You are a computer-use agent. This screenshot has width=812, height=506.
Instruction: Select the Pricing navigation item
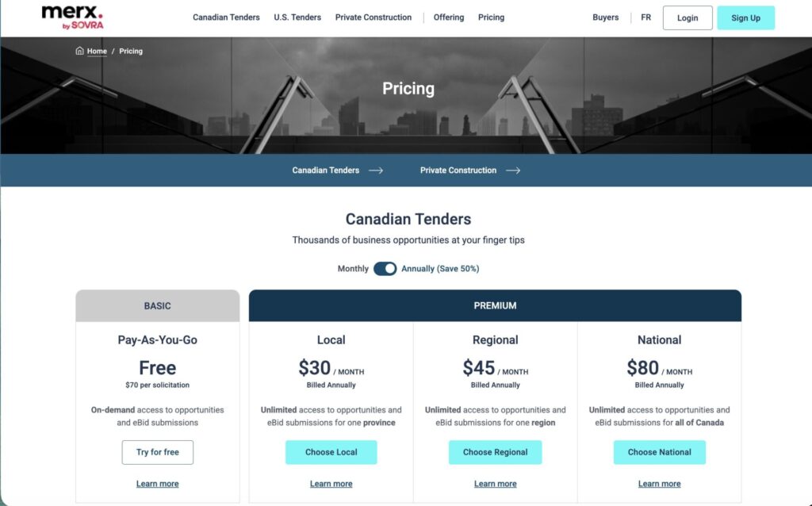click(491, 17)
